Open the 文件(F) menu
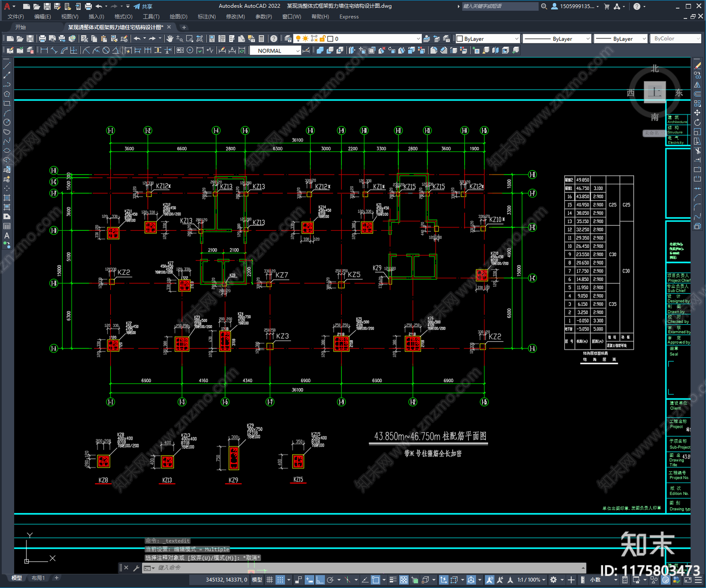Image resolution: width=706 pixels, height=588 pixels. [16, 17]
